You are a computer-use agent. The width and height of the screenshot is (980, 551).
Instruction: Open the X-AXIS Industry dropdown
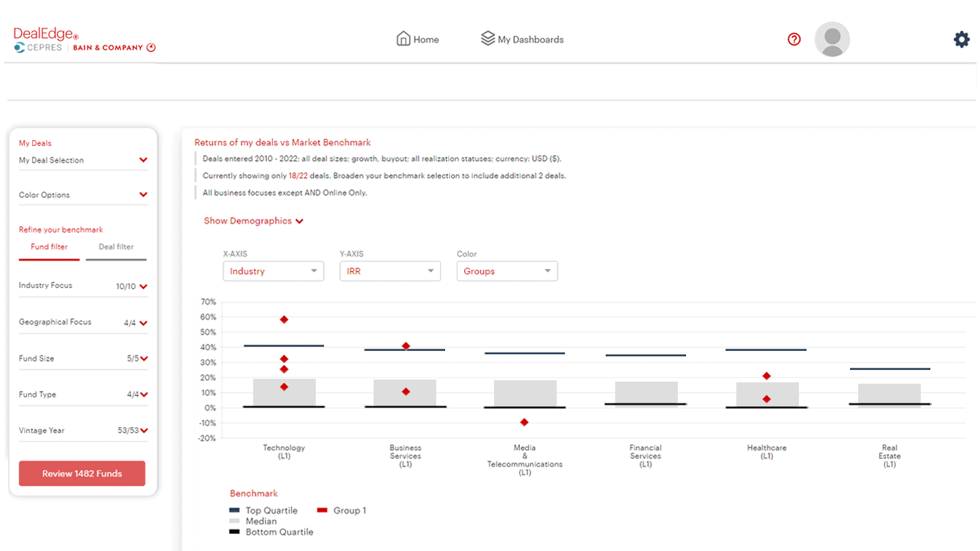(x=274, y=271)
